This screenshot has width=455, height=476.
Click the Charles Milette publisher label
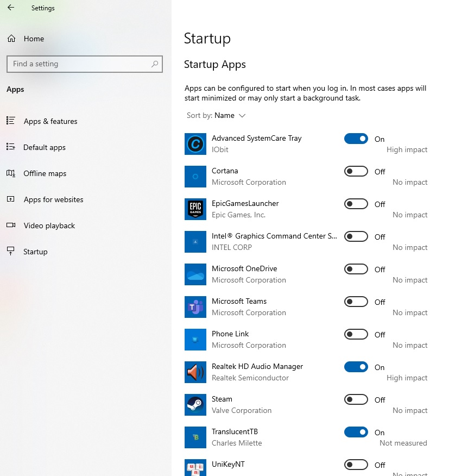click(237, 443)
